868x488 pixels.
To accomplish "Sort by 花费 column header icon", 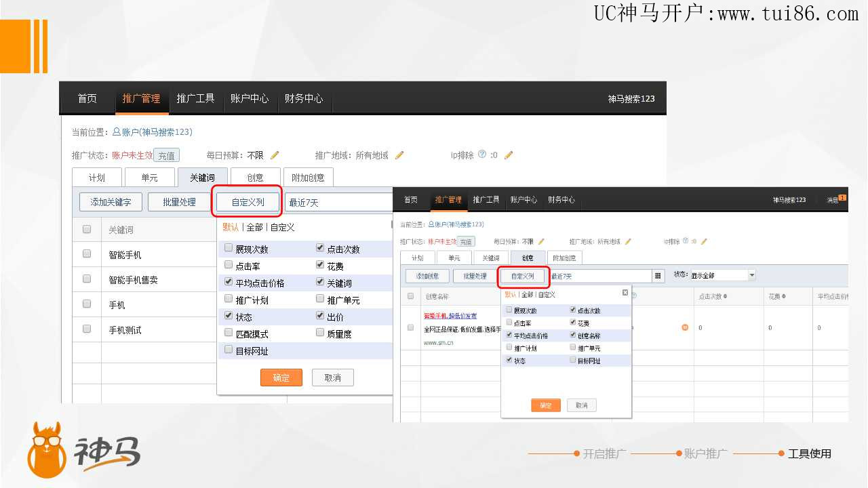I will (x=784, y=296).
